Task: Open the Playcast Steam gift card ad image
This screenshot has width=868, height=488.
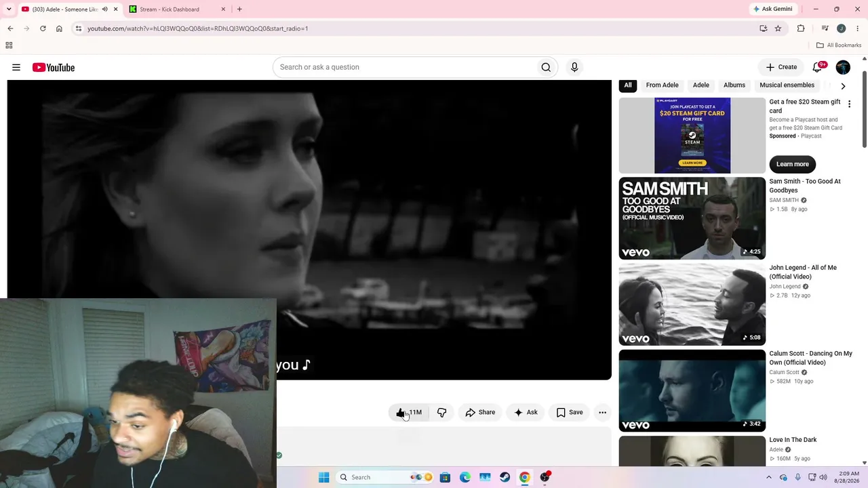Action: pyautogui.click(x=692, y=136)
